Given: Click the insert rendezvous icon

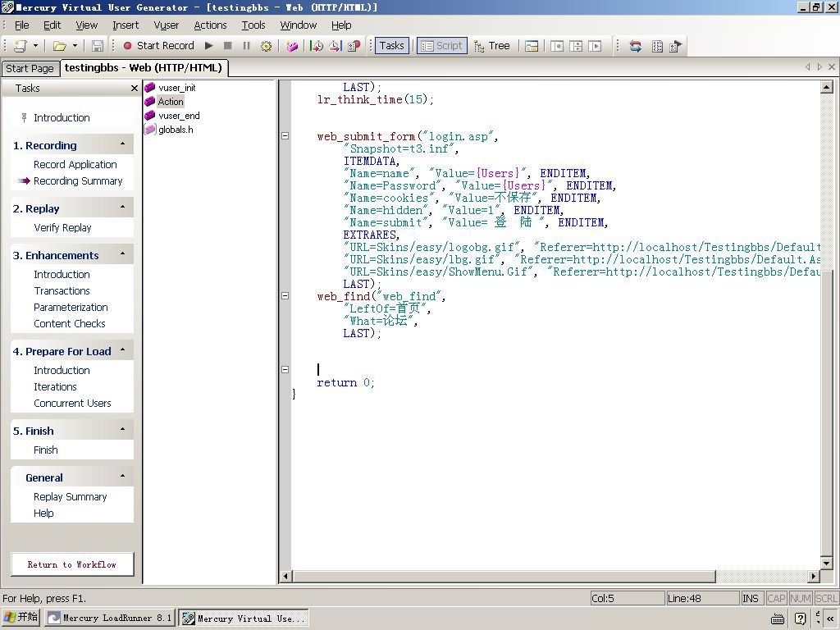Looking at the screenshot, I should tap(354, 46).
